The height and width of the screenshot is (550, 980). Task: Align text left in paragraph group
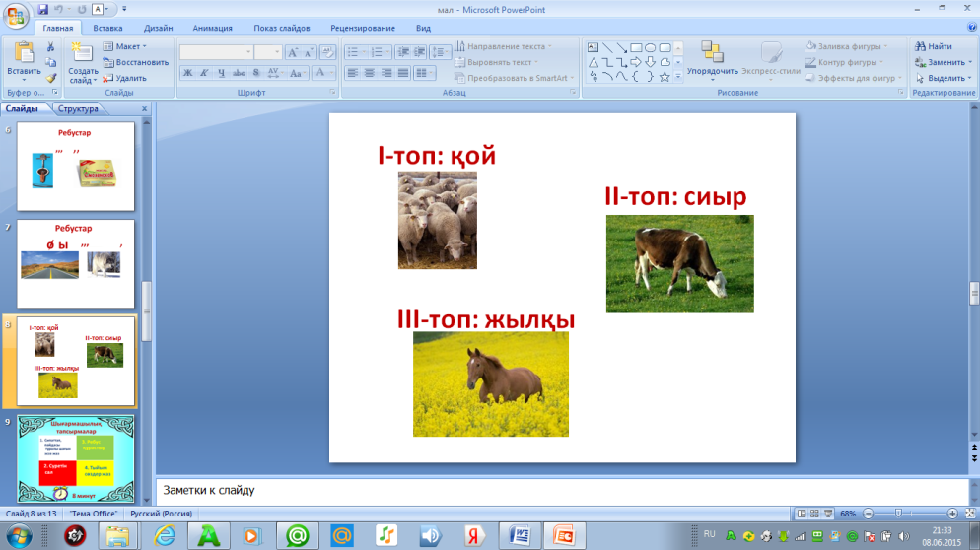coord(353,73)
